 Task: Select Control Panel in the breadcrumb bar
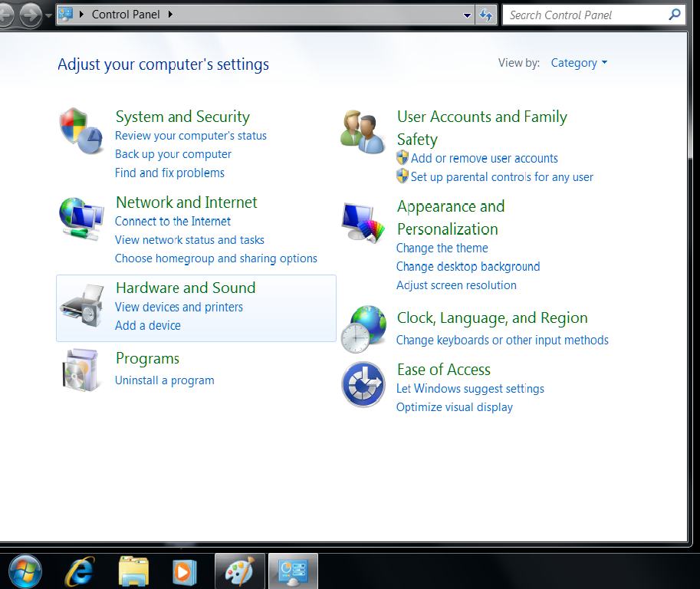pos(127,14)
